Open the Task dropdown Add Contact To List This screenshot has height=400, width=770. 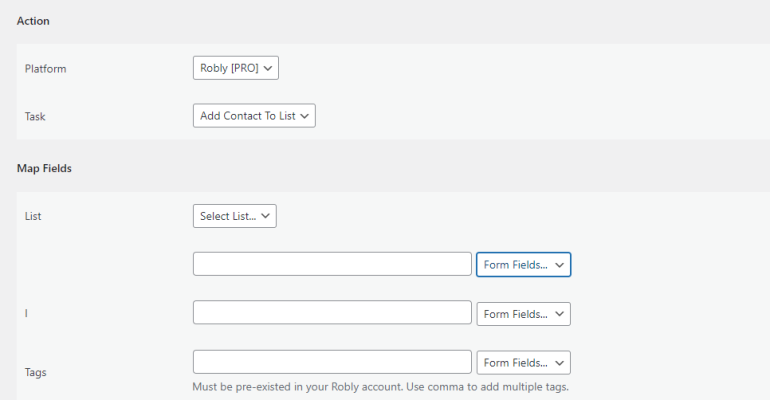pyautogui.click(x=254, y=115)
